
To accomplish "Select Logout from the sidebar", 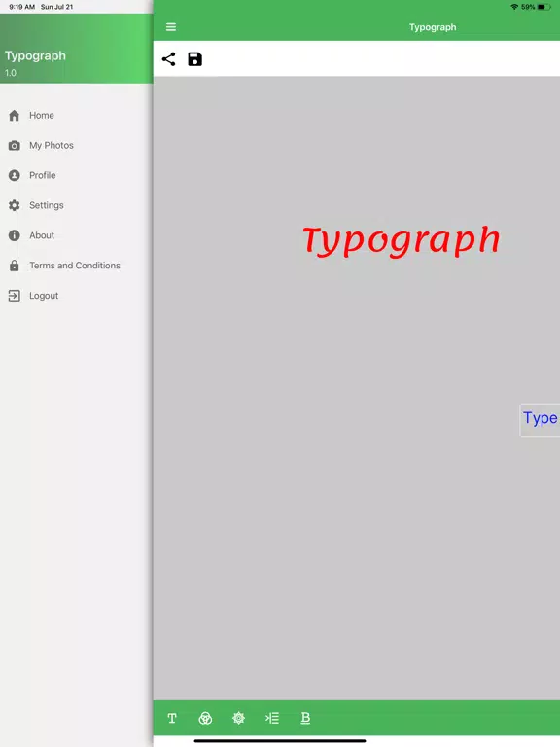I will tap(44, 296).
